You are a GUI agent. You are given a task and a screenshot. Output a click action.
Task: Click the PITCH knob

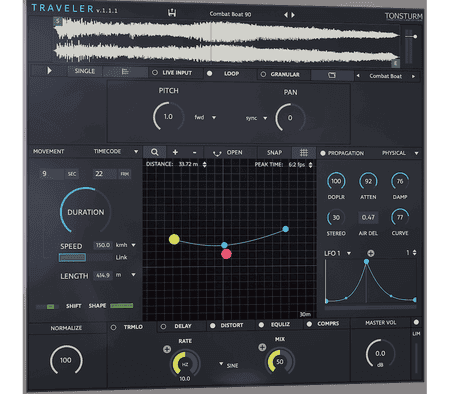click(168, 117)
